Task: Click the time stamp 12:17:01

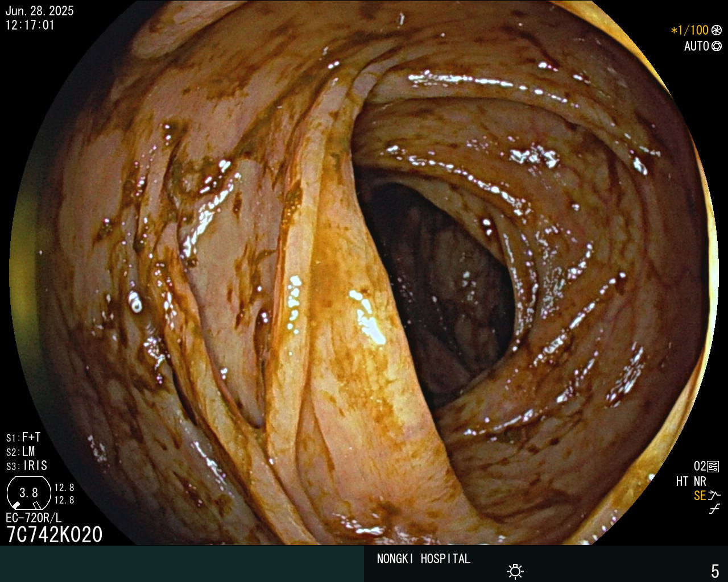Action: [30, 25]
